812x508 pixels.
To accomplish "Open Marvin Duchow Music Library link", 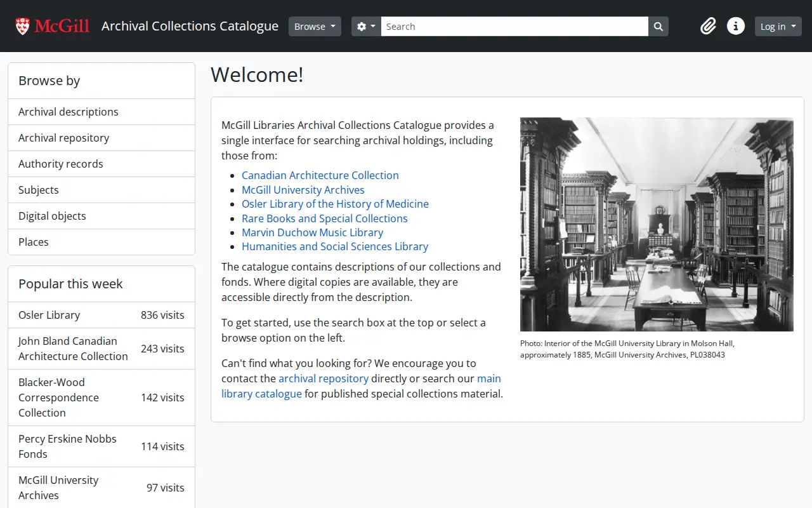I will tap(312, 232).
